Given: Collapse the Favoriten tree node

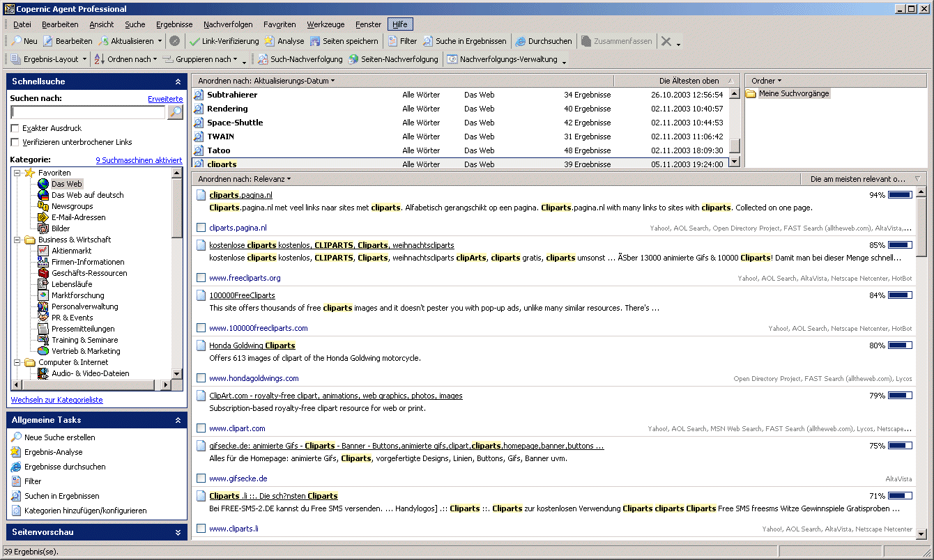Looking at the screenshot, I should click(17, 173).
